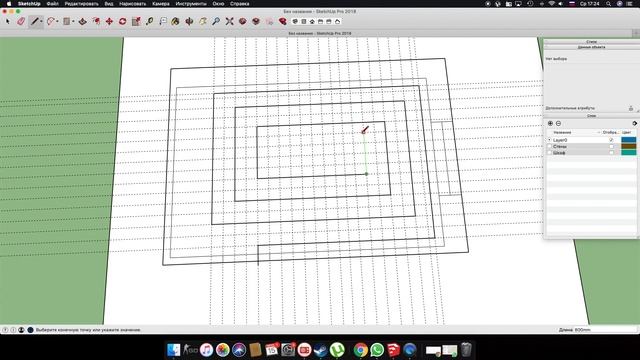Collapse the Данные объекта panel header
This screenshot has width=640, height=360.
tap(591, 47)
